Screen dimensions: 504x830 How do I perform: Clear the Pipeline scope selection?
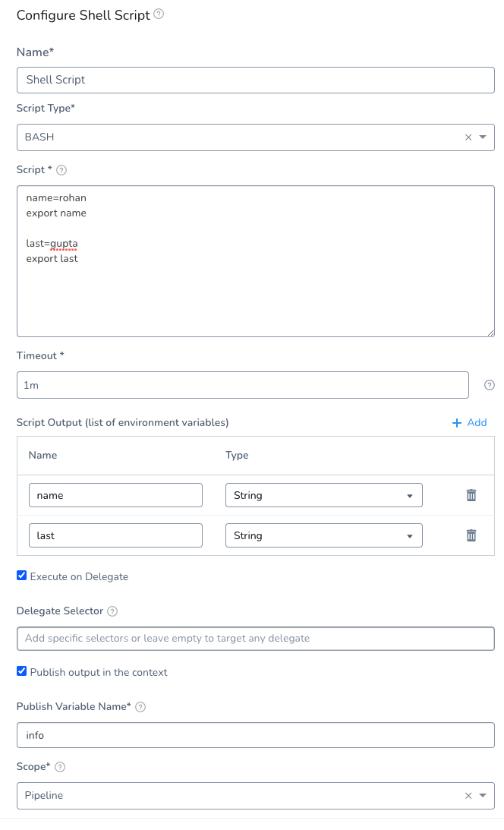(468, 796)
